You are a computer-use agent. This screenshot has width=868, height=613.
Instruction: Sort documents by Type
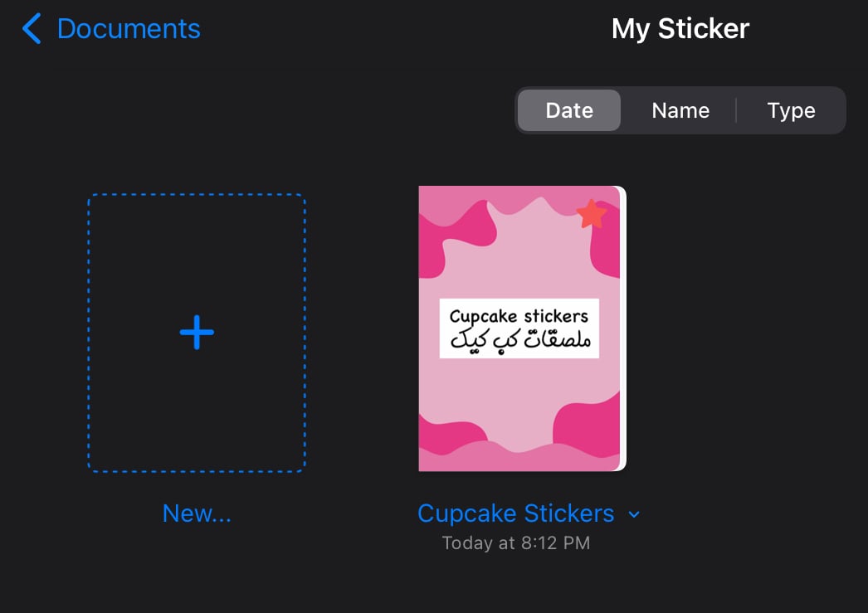click(791, 110)
